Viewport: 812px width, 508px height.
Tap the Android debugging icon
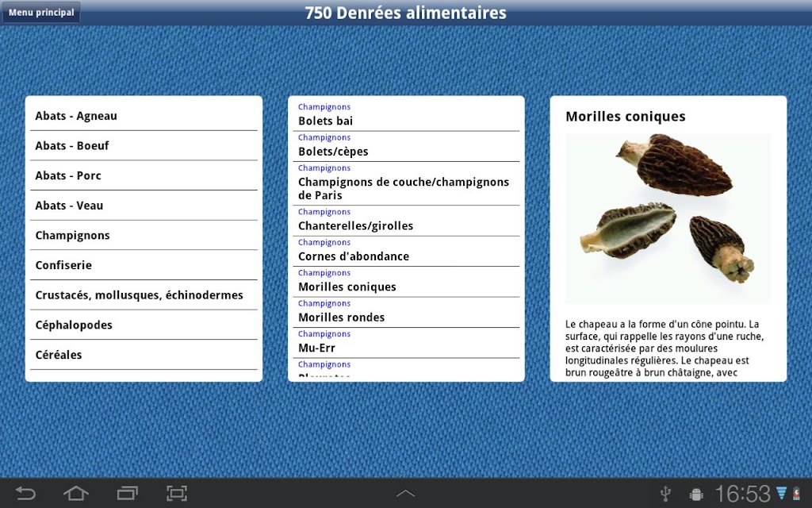(696, 494)
